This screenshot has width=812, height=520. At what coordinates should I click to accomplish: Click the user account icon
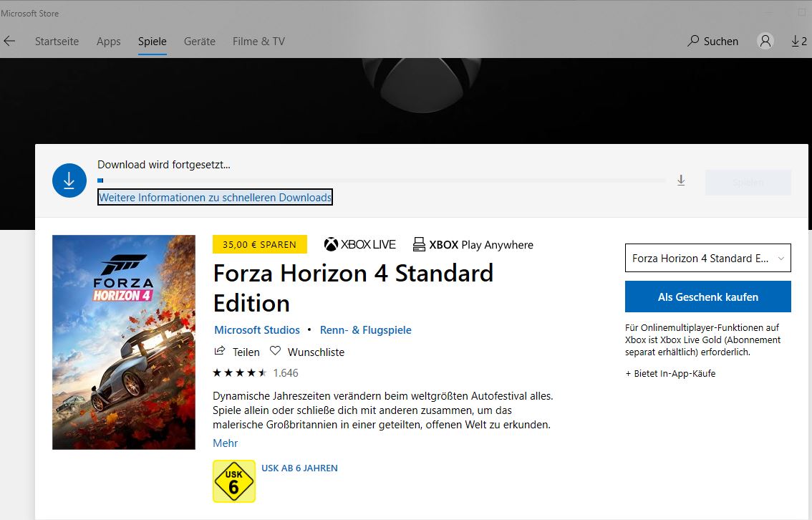pyautogui.click(x=765, y=41)
